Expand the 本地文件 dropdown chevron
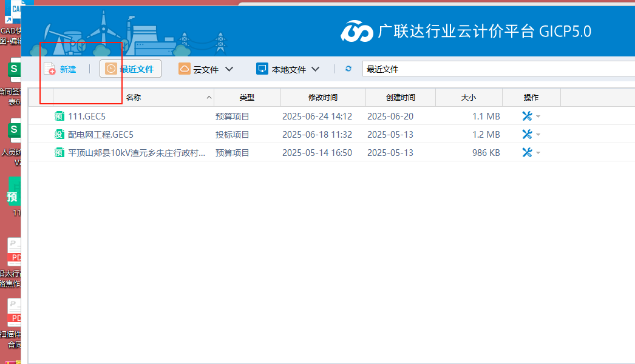This screenshot has width=635, height=364. tap(316, 69)
